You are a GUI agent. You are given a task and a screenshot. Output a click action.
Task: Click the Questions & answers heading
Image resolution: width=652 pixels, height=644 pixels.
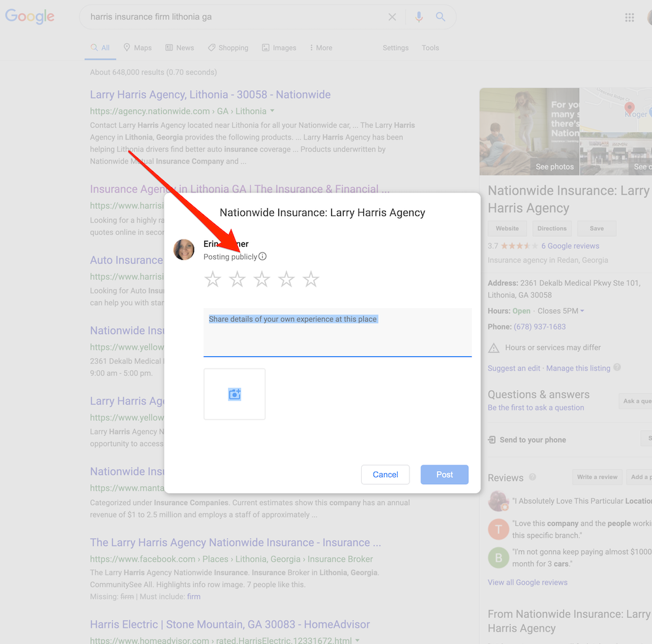pos(539,394)
